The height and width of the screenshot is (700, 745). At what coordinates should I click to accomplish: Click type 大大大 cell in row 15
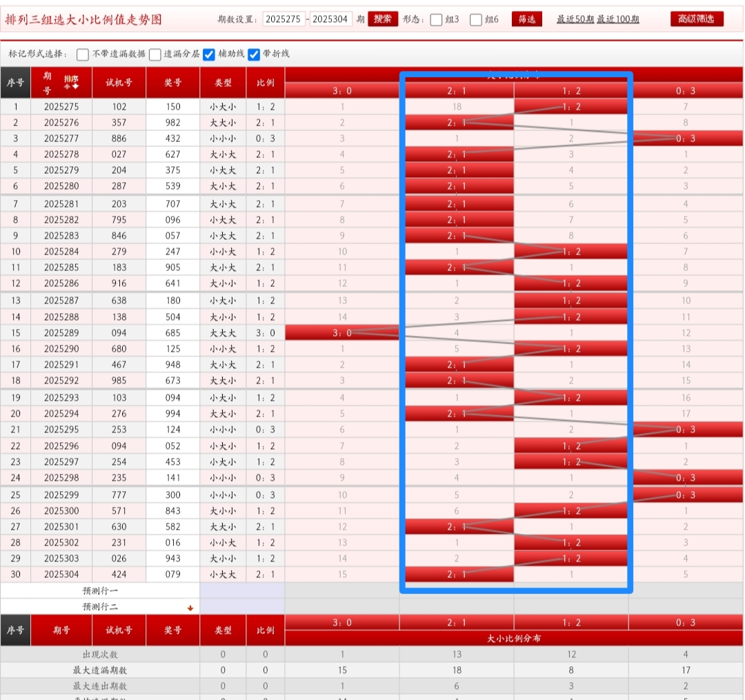[223, 333]
